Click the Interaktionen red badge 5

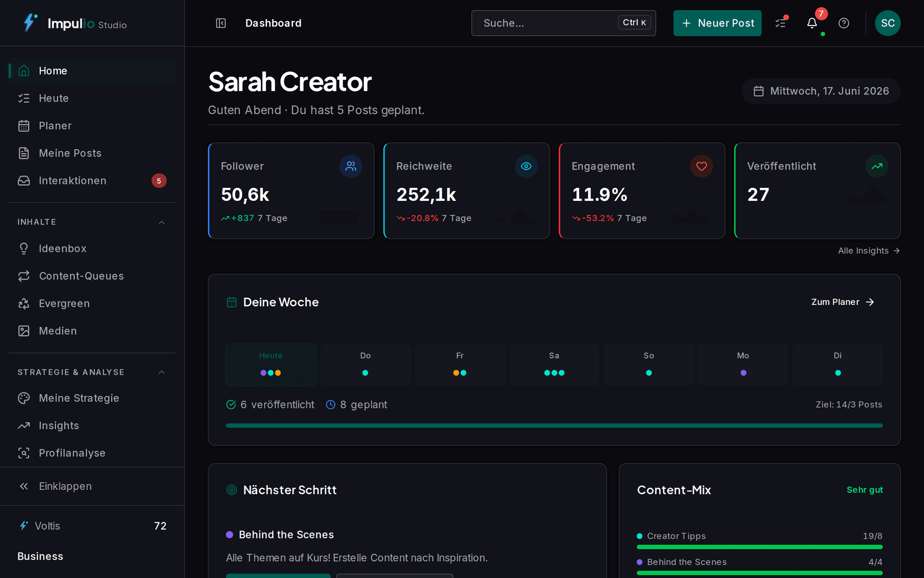click(x=159, y=181)
